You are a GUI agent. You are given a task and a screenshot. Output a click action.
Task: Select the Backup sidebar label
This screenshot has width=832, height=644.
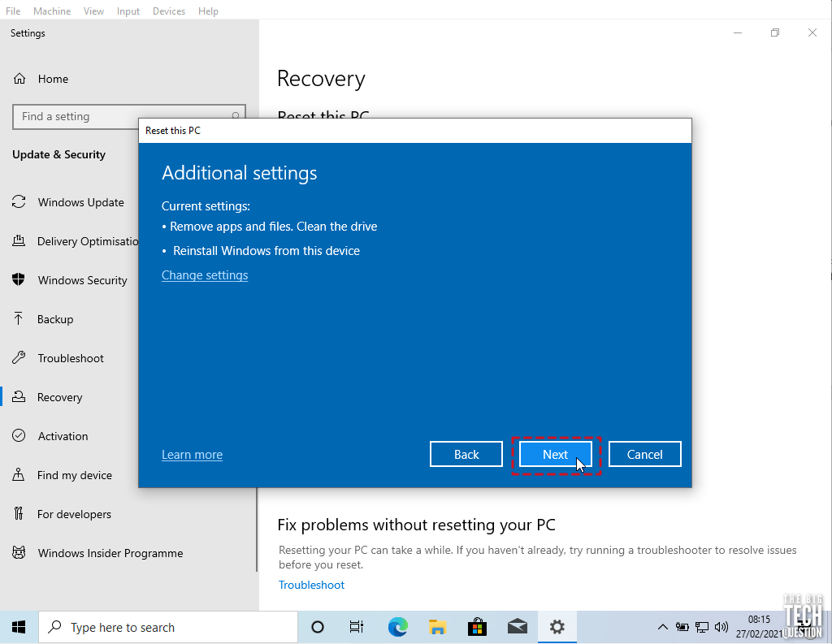point(55,319)
